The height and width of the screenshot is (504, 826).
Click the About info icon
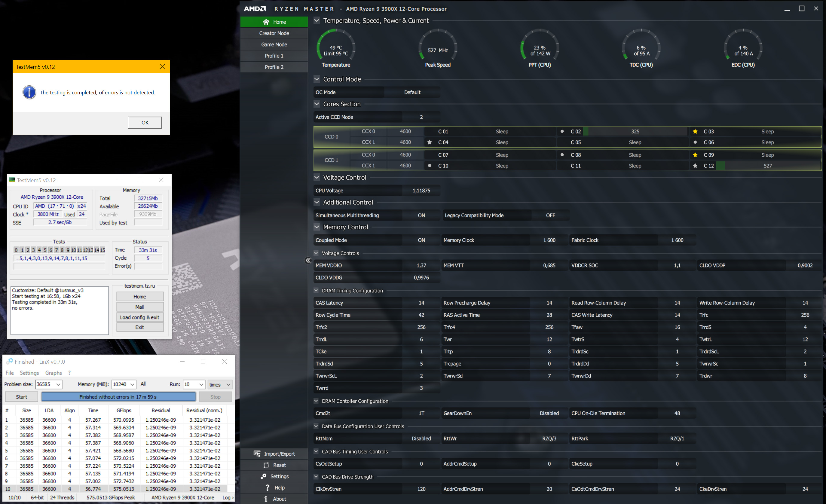click(x=266, y=499)
